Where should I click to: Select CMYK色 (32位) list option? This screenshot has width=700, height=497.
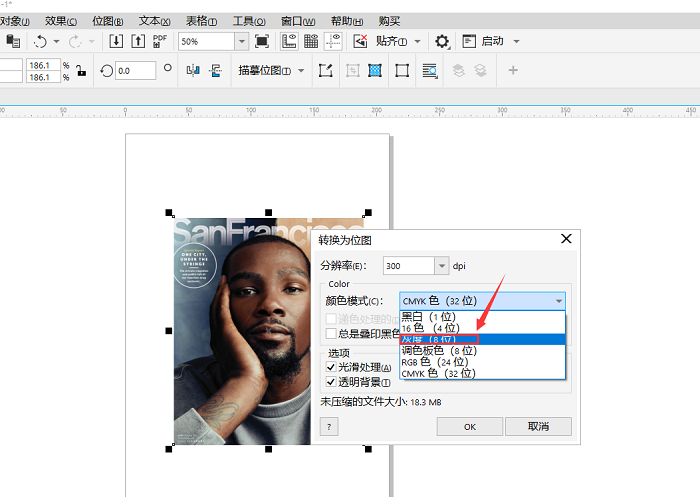tap(482, 373)
